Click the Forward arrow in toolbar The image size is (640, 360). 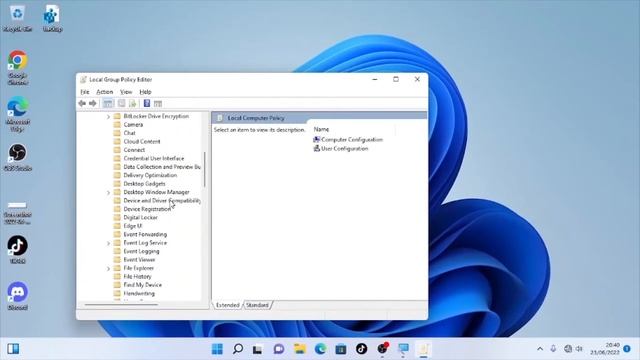click(x=93, y=104)
